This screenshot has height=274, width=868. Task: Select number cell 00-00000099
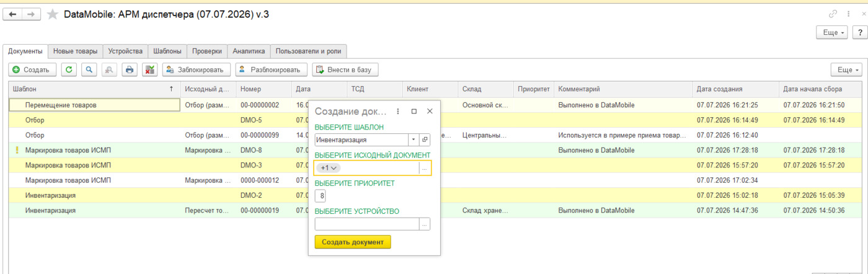click(263, 135)
